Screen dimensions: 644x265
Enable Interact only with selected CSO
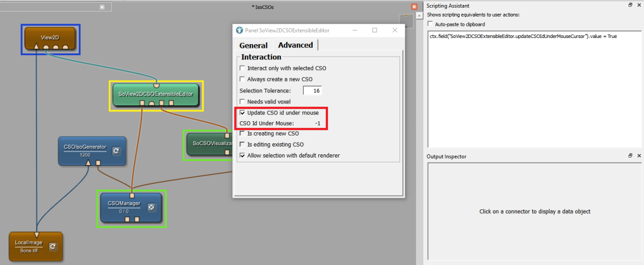(x=243, y=68)
